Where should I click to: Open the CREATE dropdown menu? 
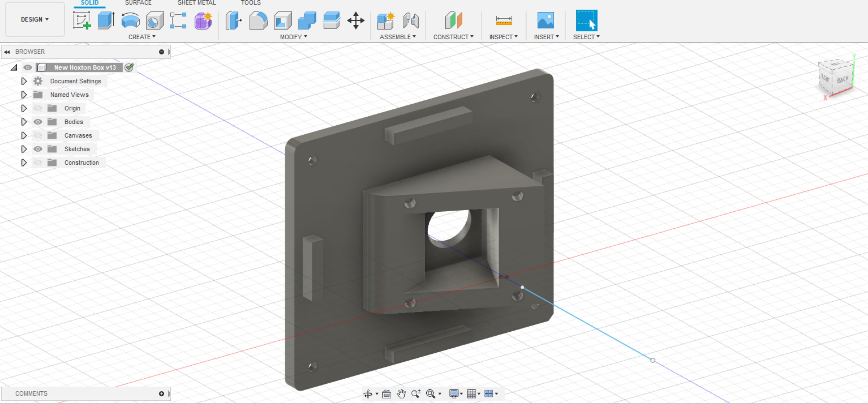coord(142,37)
